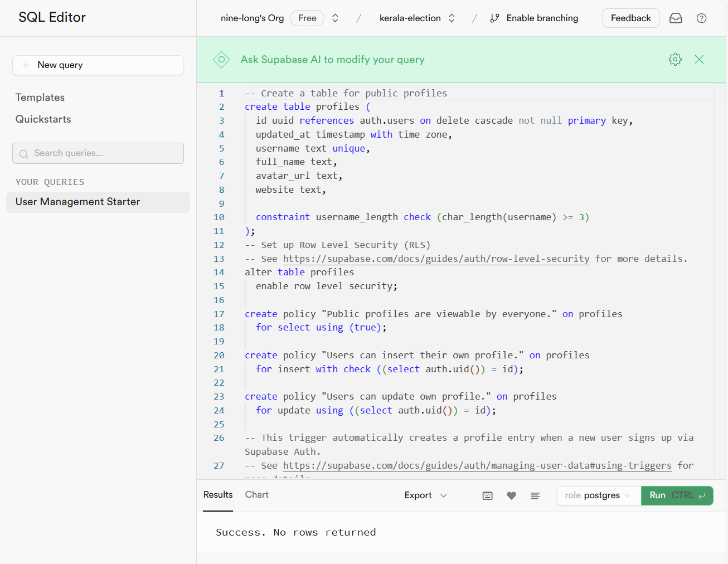This screenshot has height=564, width=728.
Task: Click line number 1 in the gutter
Action: click(x=221, y=94)
